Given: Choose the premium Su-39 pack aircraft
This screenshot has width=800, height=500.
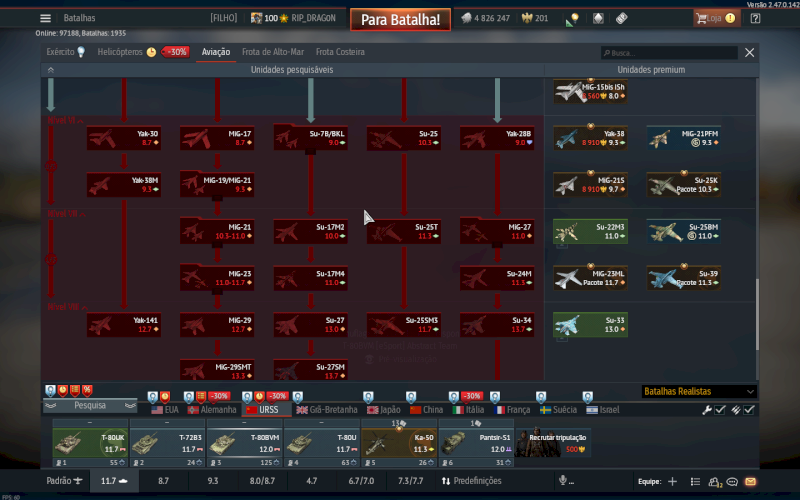Looking at the screenshot, I should (685, 278).
